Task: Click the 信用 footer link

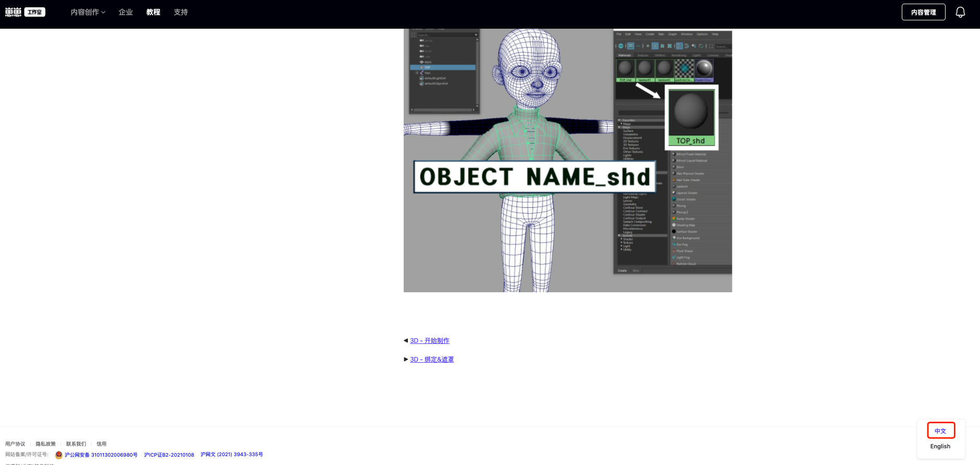Action: click(101, 444)
